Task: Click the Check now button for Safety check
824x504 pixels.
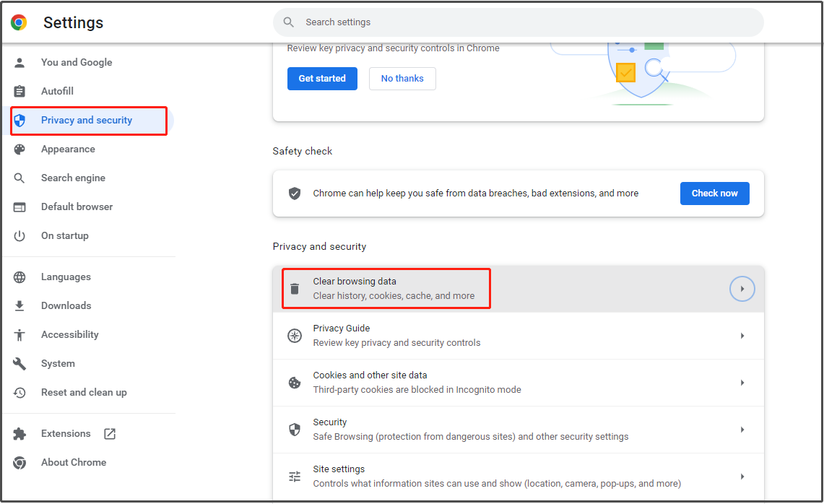Action: (x=714, y=193)
